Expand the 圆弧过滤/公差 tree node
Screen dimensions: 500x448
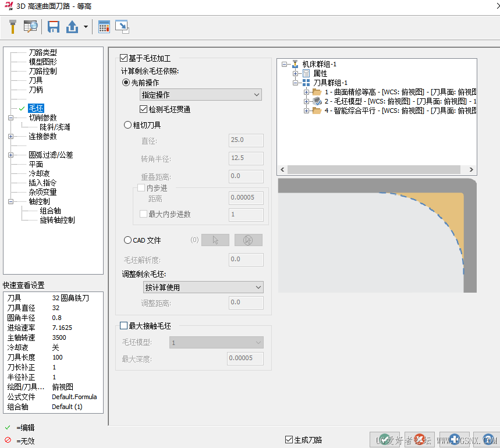[x=10, y=155]
